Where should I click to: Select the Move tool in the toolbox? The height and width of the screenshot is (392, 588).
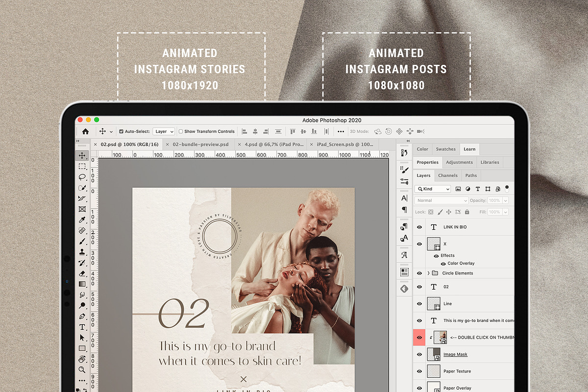(82, 156)
